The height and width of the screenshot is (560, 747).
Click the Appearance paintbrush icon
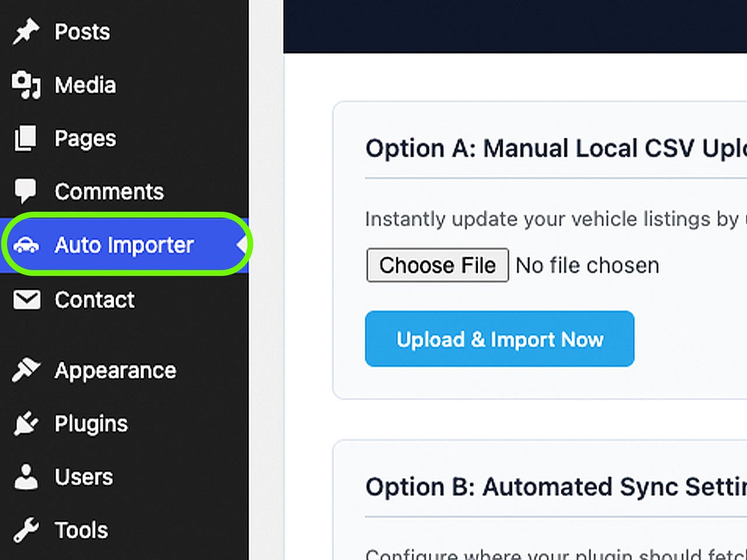[26, 370]
